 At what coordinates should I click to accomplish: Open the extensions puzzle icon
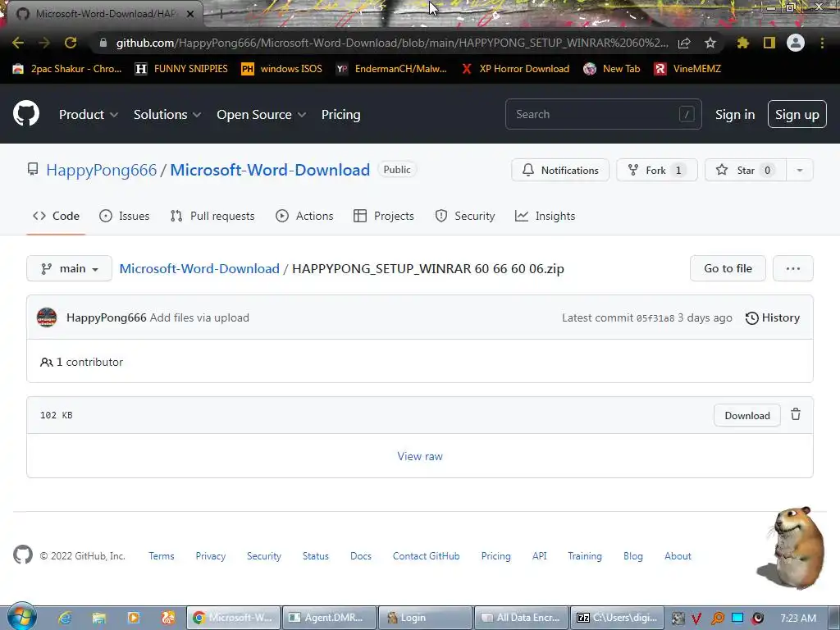click(x=743, y=43)
